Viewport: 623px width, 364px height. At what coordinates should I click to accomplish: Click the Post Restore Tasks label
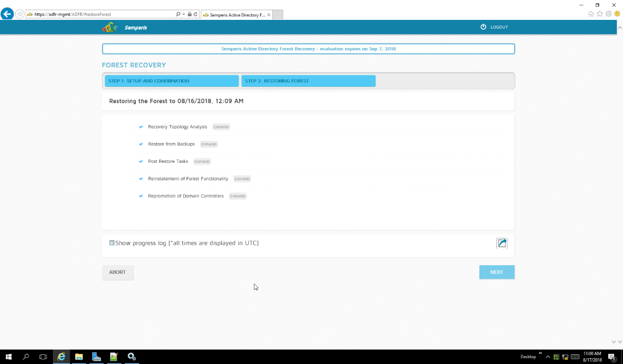point(168,161)
